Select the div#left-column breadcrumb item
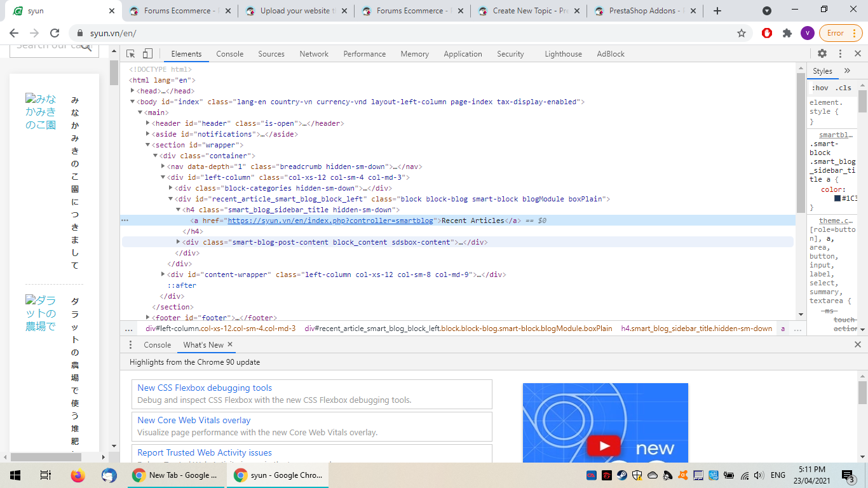The height and width of the screenshot is (488, 868). coord(220,329)
